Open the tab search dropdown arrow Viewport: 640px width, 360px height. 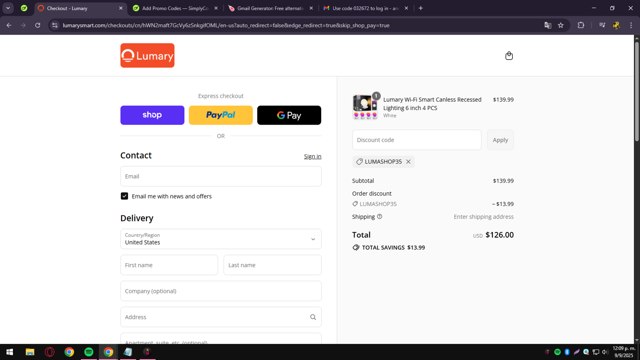pyautogui.click(x=8, y=8)
